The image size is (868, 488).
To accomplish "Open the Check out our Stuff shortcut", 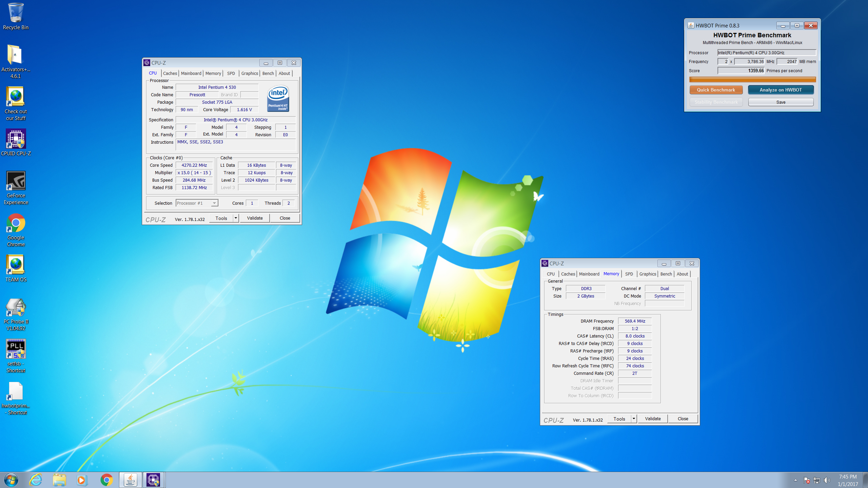I will pyautogui.click(x=16, y=104).
